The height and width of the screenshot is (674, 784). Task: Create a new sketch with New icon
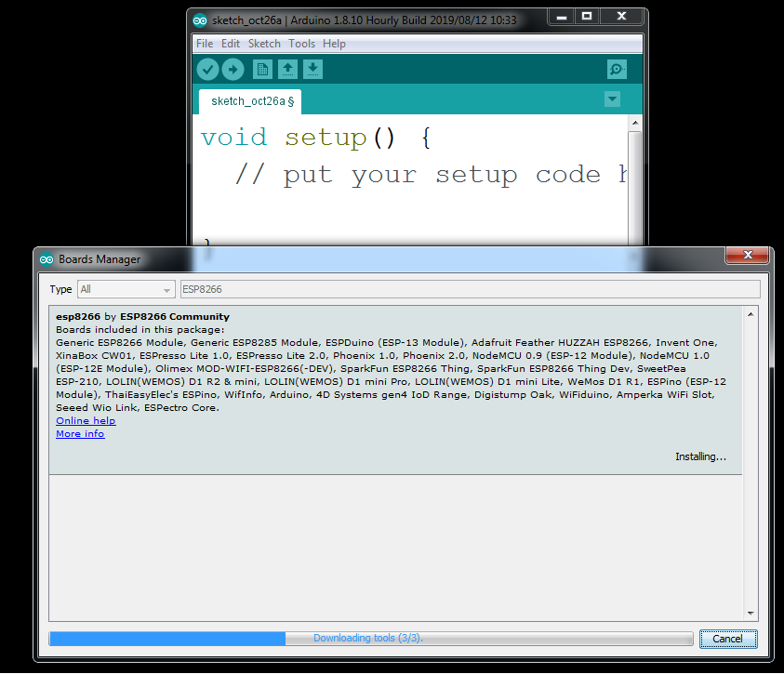(262, 70)
